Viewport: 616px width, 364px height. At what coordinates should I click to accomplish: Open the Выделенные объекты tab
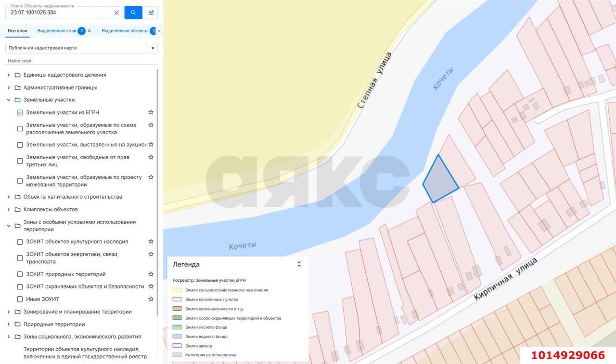125,31
